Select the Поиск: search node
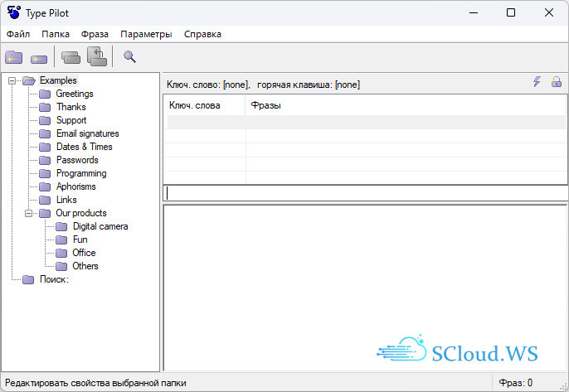 tap(54, 279)
